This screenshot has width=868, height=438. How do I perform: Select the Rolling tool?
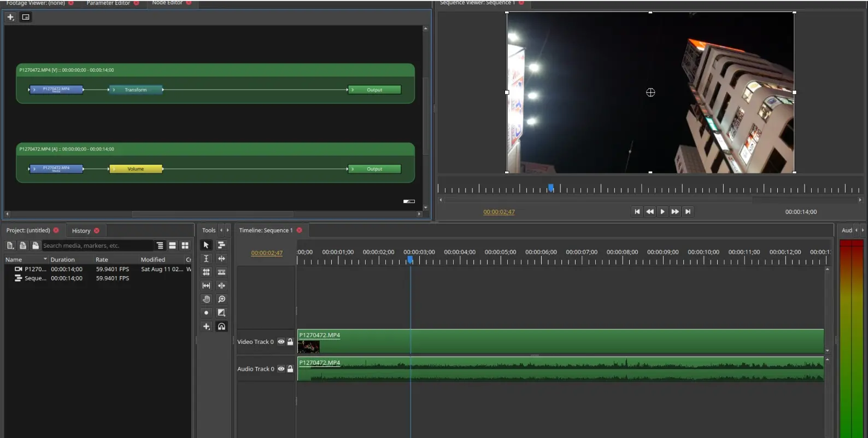pyautogui.click(x=206, y=272)
